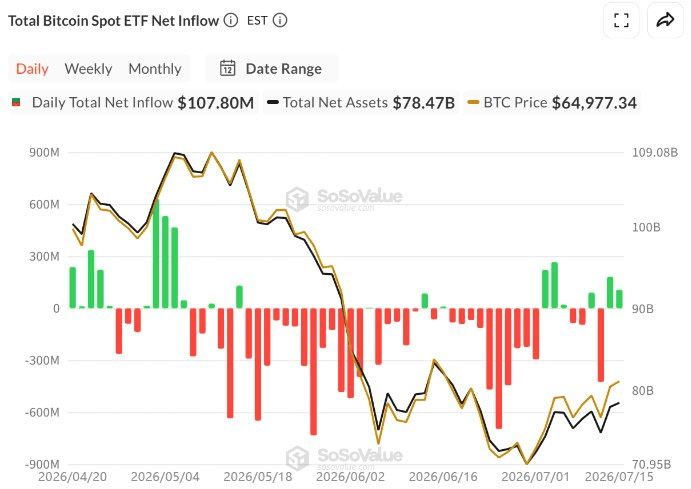Click the green-red Daily Net Inflow legend icon
This screenshot has width=691, height=489.
[x=16, y=103]
